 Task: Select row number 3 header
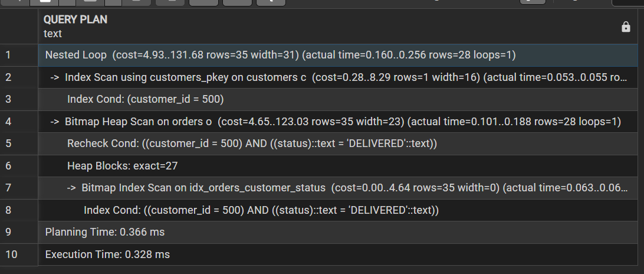pyautogui.click(x=19, y=100)
